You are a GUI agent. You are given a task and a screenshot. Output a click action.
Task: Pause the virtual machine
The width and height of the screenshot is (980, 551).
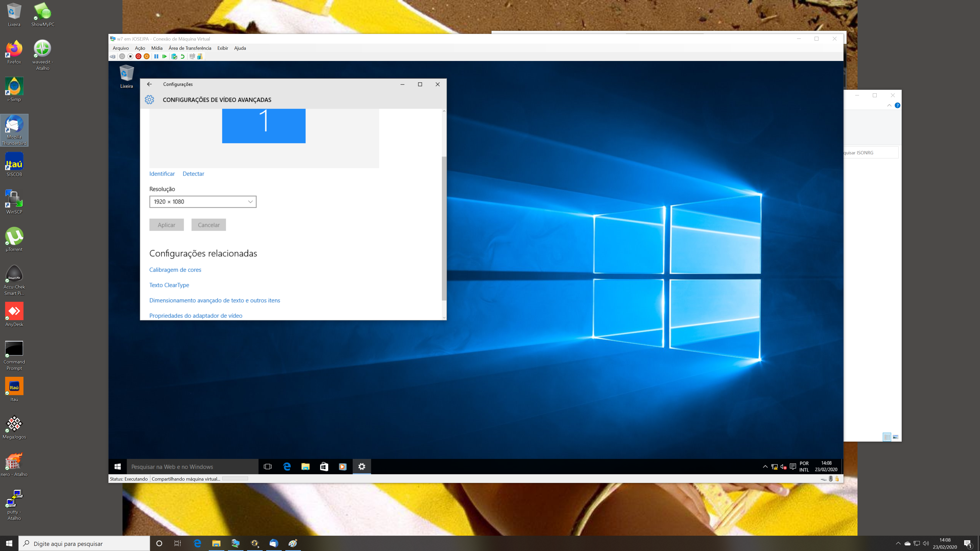156,56
